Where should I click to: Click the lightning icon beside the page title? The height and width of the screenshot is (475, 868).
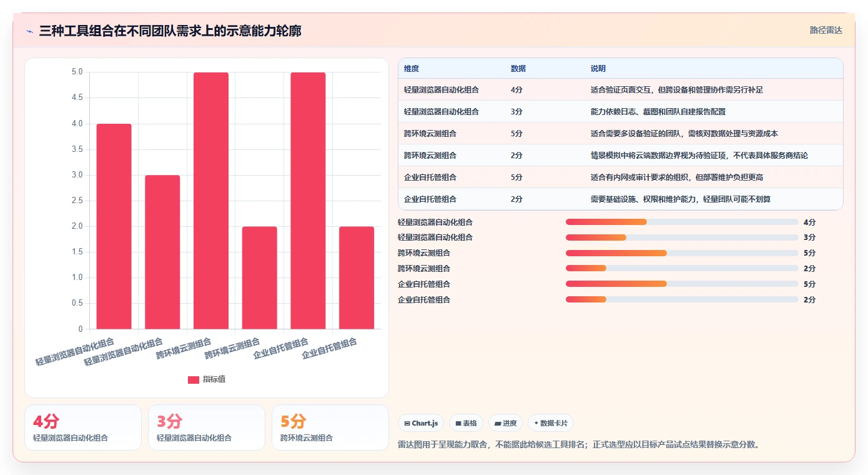point(30,31)
